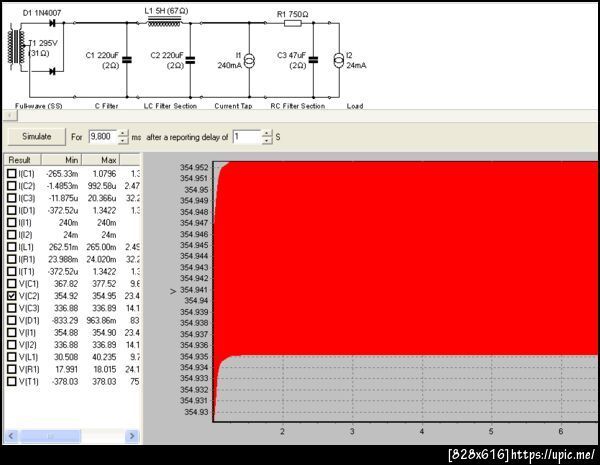Select the lower rectifier diode symbol
Viewport: 600px width, 465px height.
click(52, 71)
